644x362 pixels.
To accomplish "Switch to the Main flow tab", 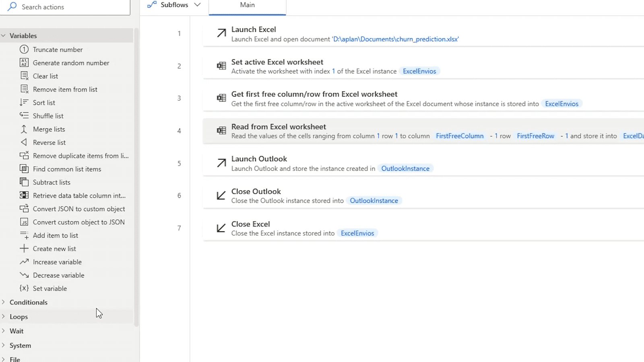I will pos(247,5).
